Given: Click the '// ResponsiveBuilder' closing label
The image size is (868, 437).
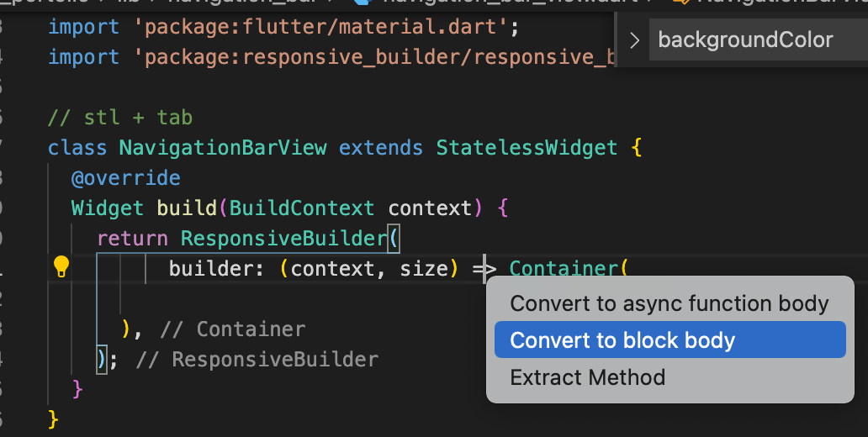Looking at the screenshot, I should (257, 360).
